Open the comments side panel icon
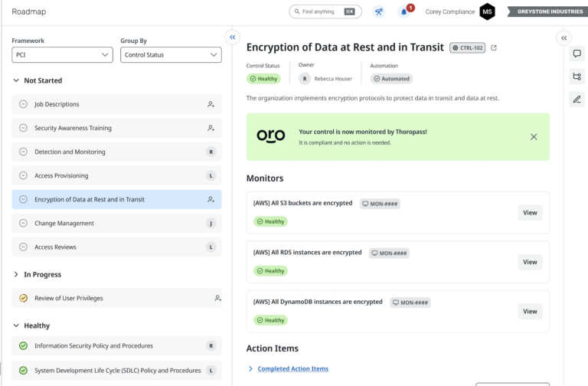588x386 pixels. pos(577,54)
